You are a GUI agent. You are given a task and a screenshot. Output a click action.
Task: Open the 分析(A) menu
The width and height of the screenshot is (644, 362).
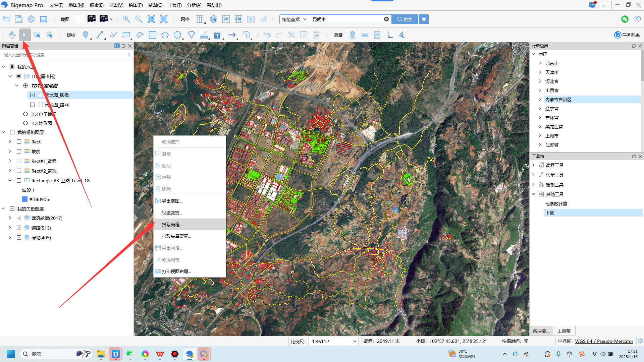pyautogui.click(x=194, y=5)
